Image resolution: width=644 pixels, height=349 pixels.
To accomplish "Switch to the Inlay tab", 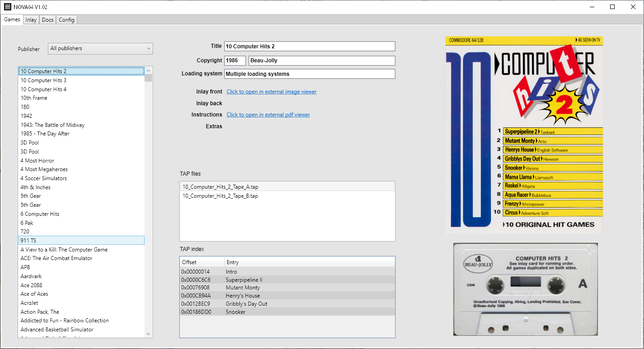I will point(31,20).
